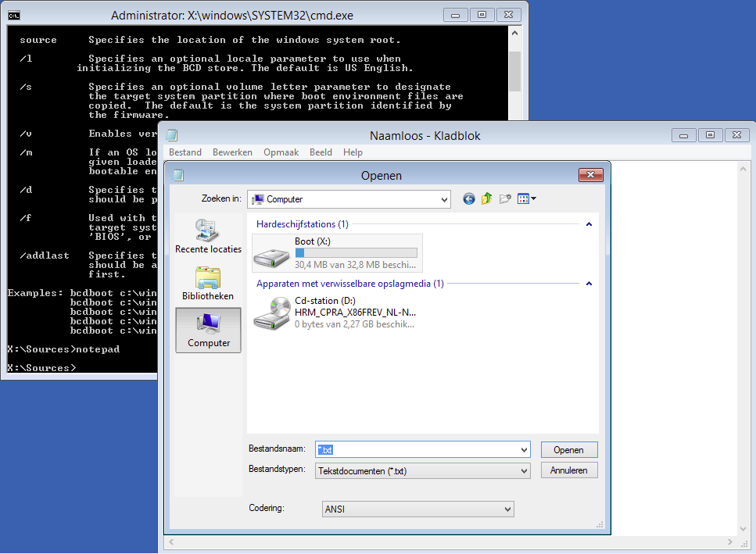The image size is (756, 554).
Task: Open the Help menu in Kladblok
Action: pos(353,152)
